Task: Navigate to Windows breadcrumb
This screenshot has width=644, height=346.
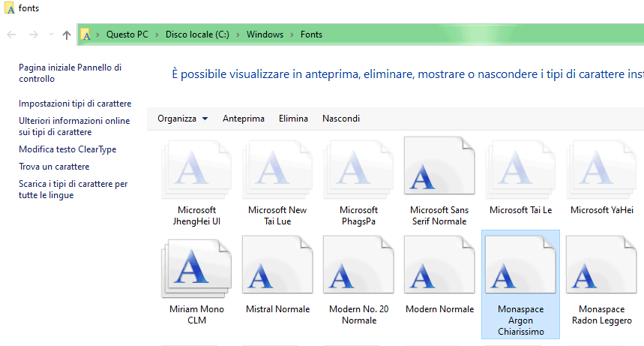Action: click(265, 35)
